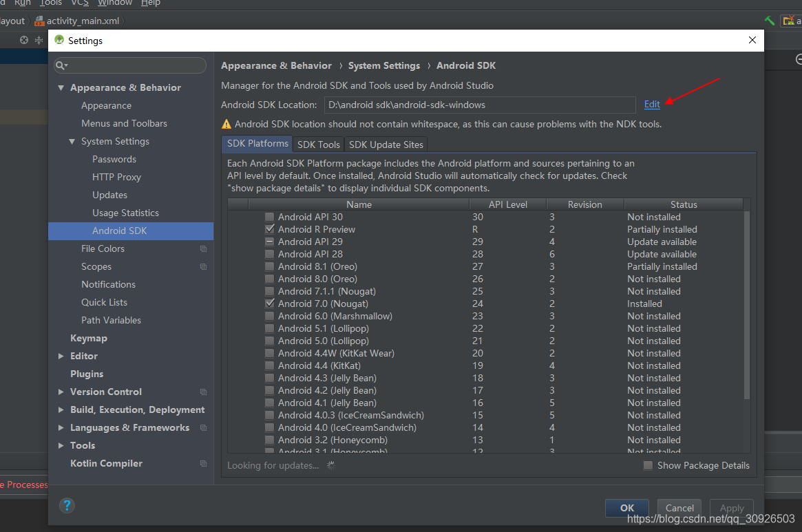This screenshot has width=802, height=532.
Task: Click the collapse-all icon in the IDE project panel
Action: 39,40
